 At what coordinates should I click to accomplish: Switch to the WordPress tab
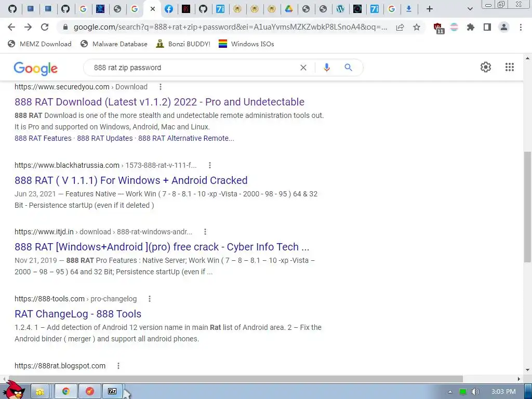(x=340, y=9)
